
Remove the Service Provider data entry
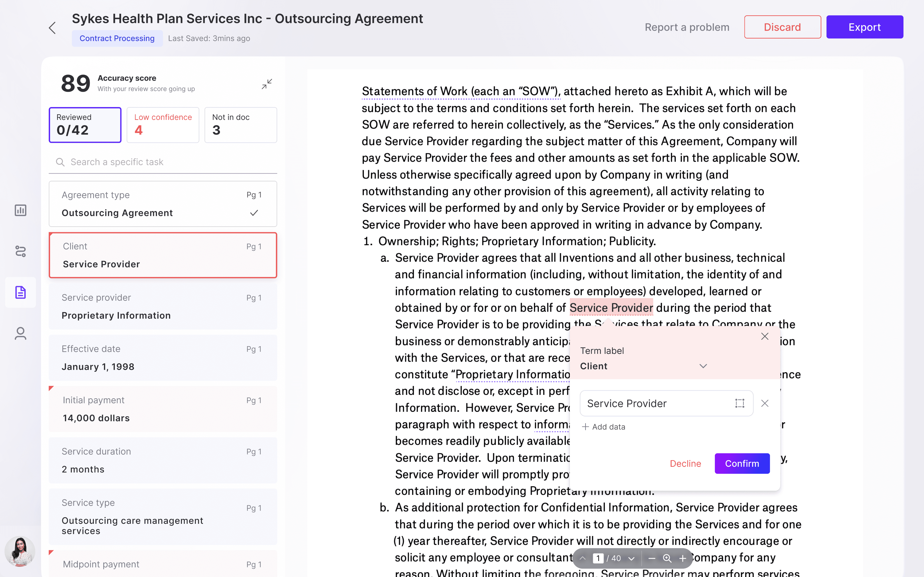point(765,403)
